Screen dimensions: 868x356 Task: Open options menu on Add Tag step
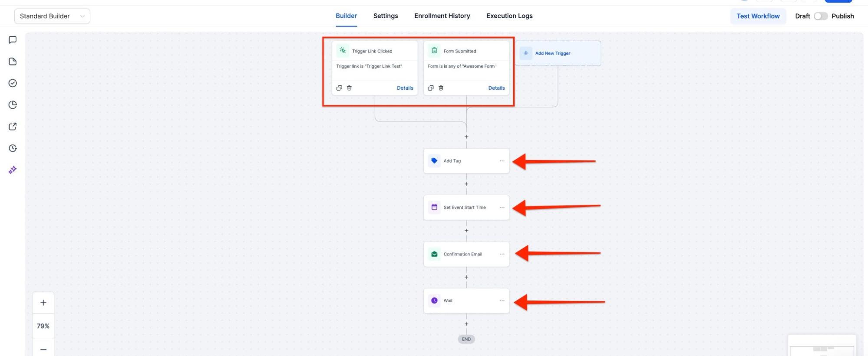click(x=502, y=161)
